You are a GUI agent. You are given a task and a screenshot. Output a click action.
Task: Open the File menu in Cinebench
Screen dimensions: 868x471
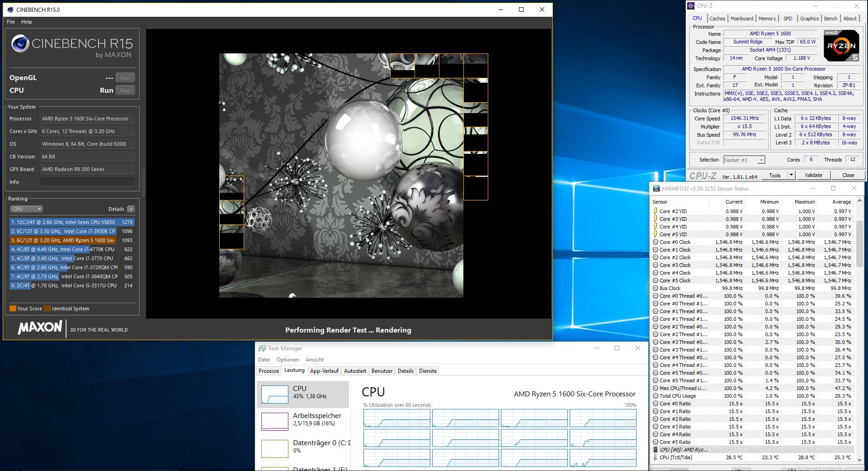tap(11, 22)
